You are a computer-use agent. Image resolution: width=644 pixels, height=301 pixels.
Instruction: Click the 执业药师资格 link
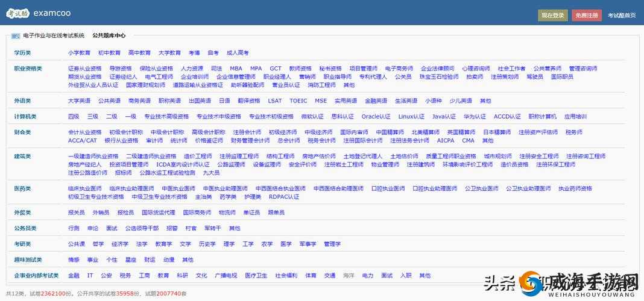pyautogui.click(x=575, y=188)
